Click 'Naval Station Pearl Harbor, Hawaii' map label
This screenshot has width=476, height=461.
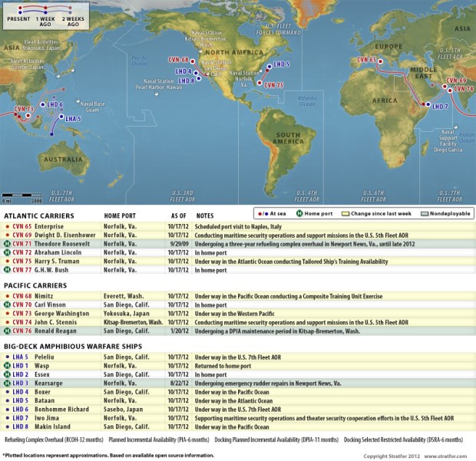[x=159, y=84]
